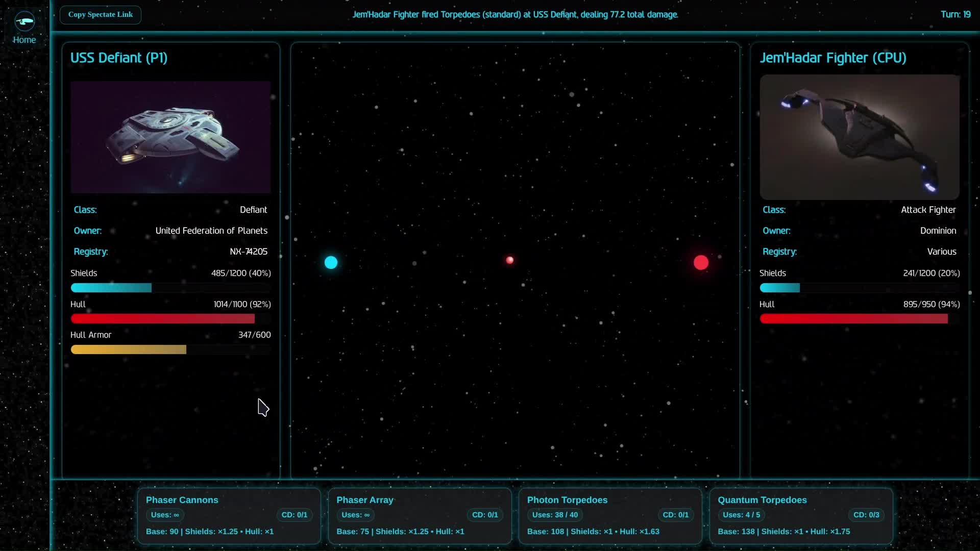Click the Home starship icon
Screen dimensions: 980x551
tap(24, 21)
